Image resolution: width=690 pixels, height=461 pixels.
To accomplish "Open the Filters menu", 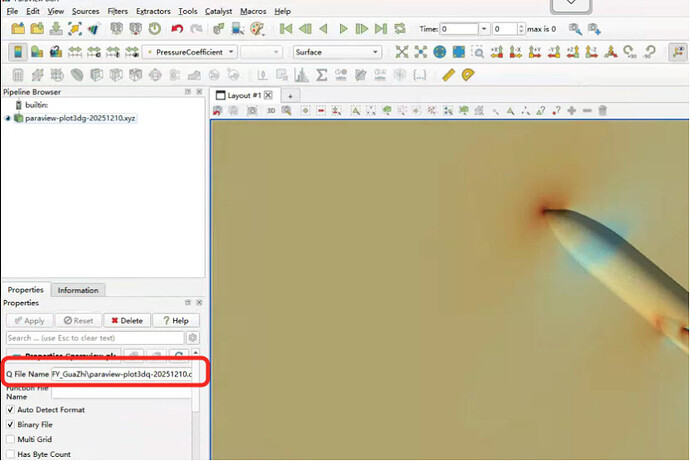I will coord(116,11).
